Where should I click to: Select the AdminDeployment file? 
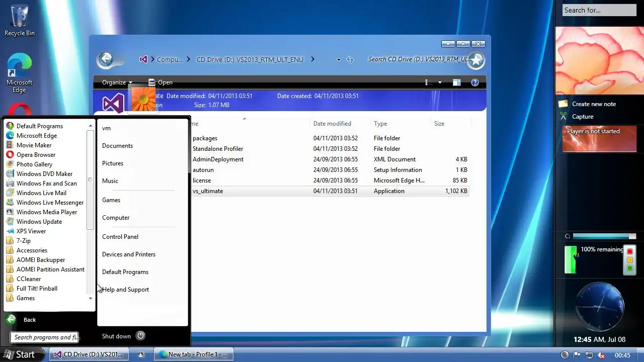point(218,159)
